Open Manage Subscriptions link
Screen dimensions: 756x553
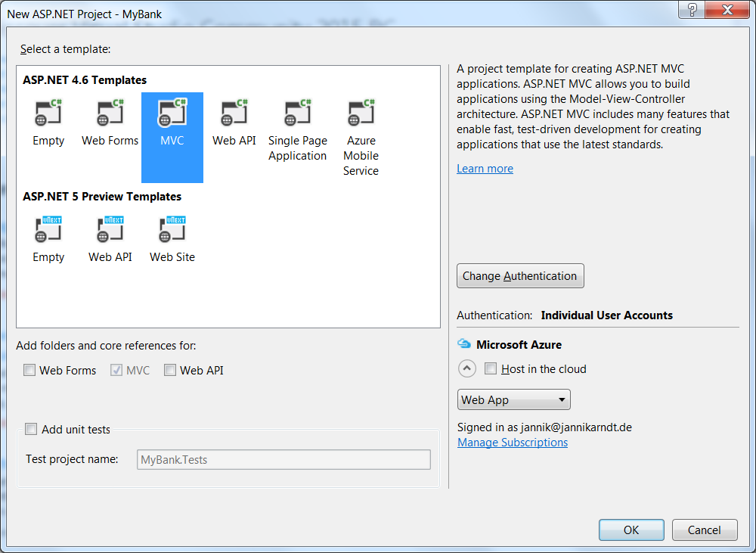[x=512, y=442]
